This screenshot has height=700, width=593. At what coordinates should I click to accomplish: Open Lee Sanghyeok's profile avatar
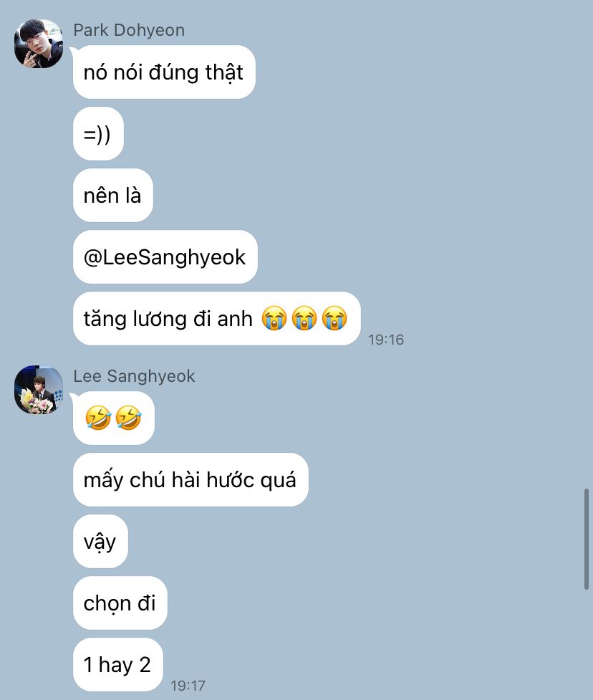pos(39,390)
